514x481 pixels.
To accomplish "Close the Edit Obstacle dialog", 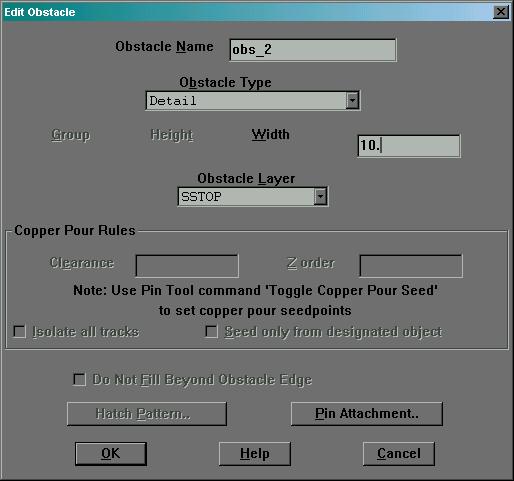I will [x=501, y=12].
